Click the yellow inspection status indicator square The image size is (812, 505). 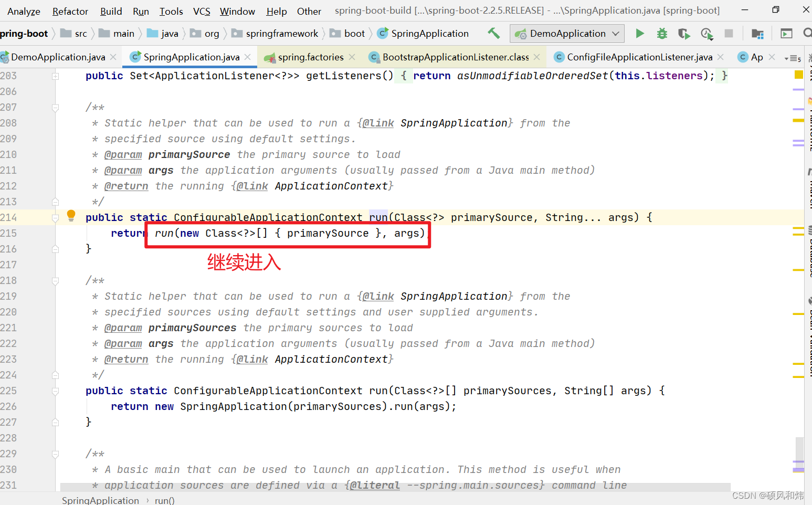click(x=799, y=75)
